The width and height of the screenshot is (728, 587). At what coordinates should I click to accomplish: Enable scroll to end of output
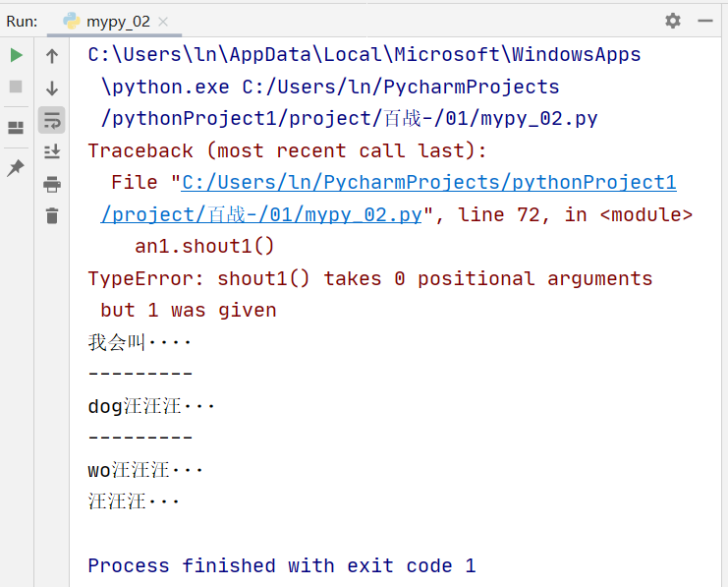coord(52,151)
